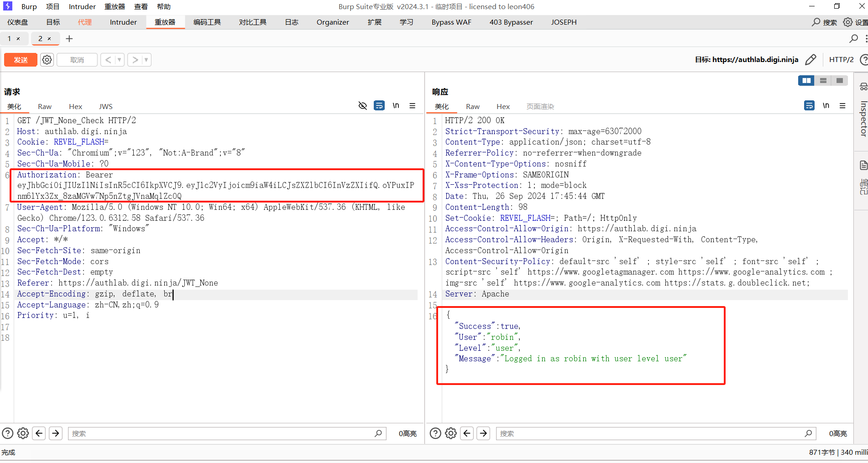
Task: Open response search settings gear
Action: point(451,433)
